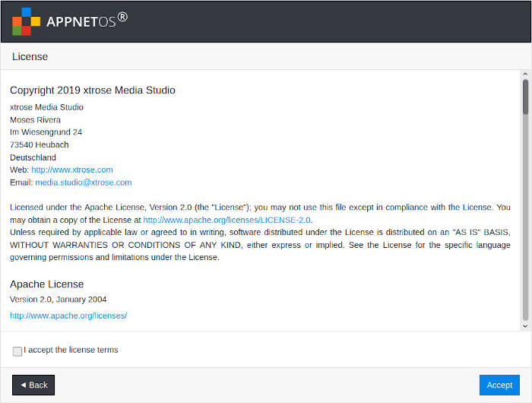Viewport: 532px width, 403px height.
Task: Click the License page title
Action: coord(30,56)
